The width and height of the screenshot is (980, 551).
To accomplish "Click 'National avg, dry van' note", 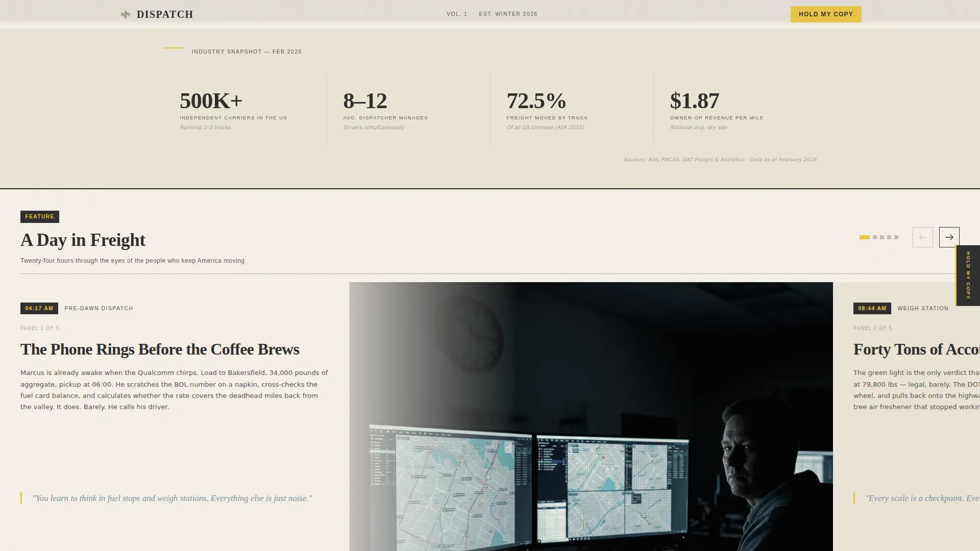I will (x=699, y=128).
